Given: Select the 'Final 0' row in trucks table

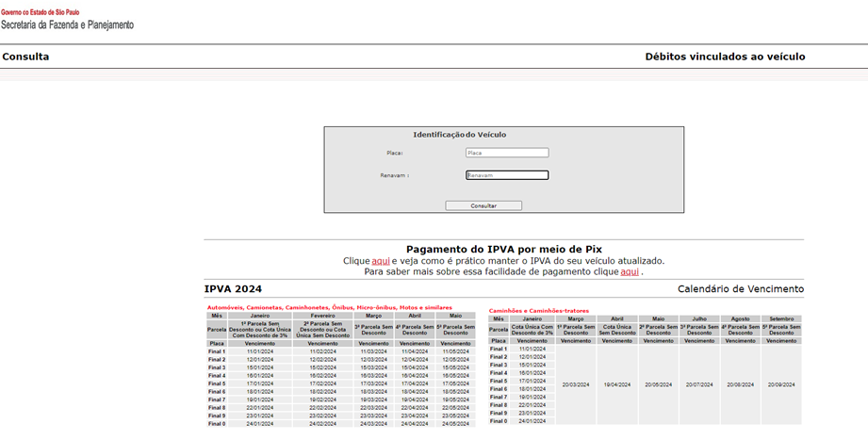Looking at the screenshot, I should [x=499, y=421].
